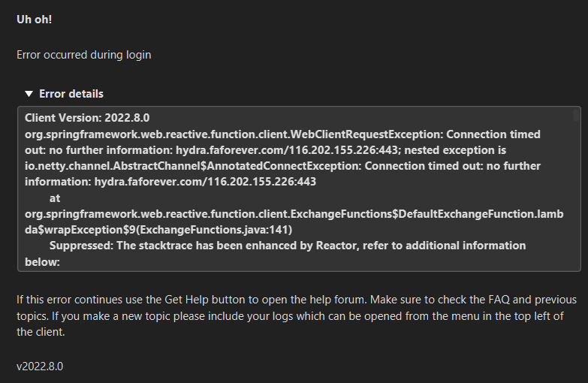The image size is (588, 383).
Task: Click the "Error occurred during login" message
Action: tap(84, 55)
